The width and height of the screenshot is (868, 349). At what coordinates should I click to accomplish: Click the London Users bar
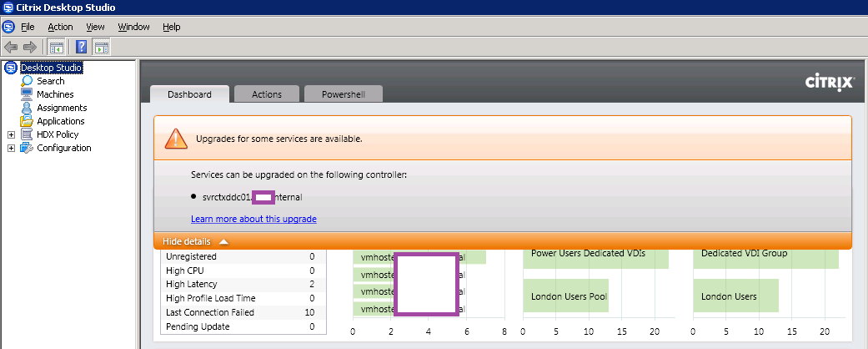pyautogui.click(x=735, y=296)
